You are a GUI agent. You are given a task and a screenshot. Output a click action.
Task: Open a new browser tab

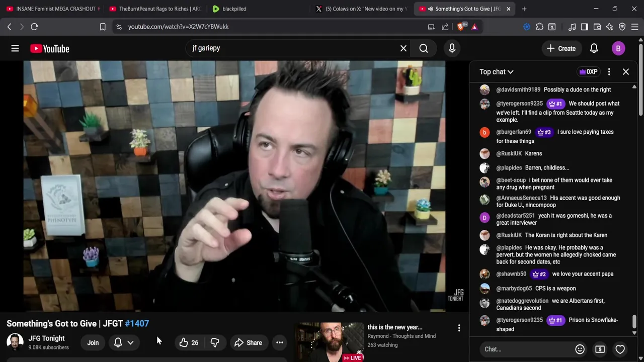tap(524, 9)
